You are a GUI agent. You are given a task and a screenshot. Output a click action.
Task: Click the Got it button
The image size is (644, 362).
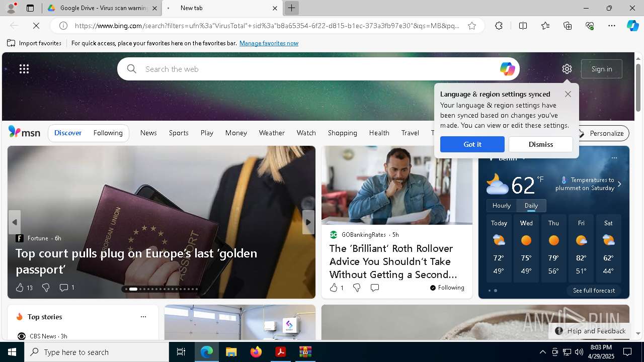pyautogui.click(x=472, y=144)
